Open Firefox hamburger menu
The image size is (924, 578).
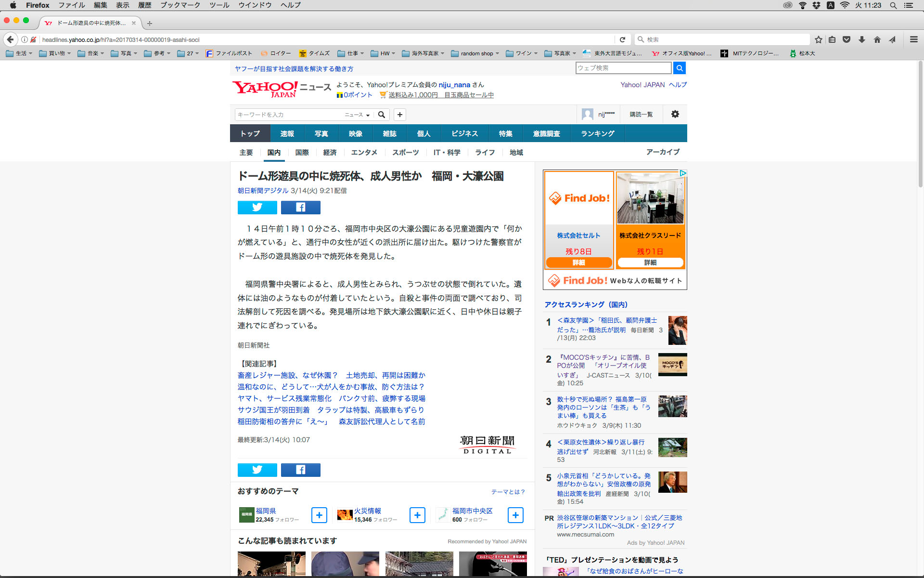(x=913, y=39)
